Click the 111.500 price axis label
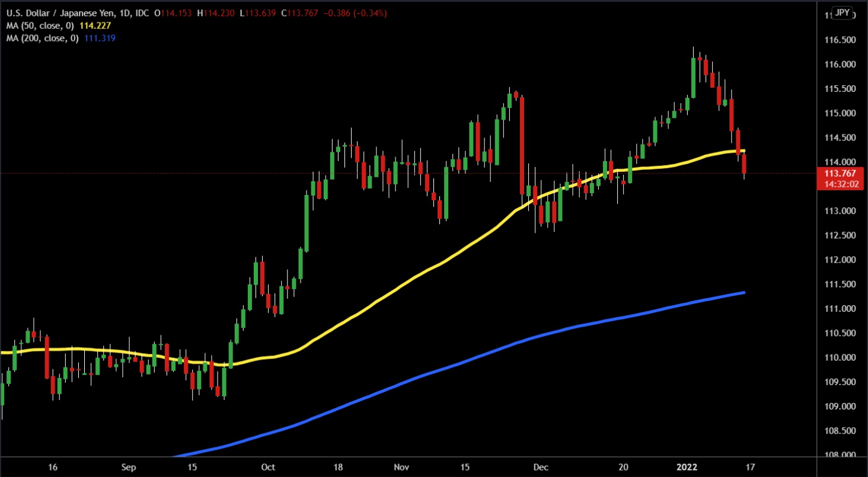The height and width of the screenshot is (477, 868). pyautogui.click(x=839, y=284)
